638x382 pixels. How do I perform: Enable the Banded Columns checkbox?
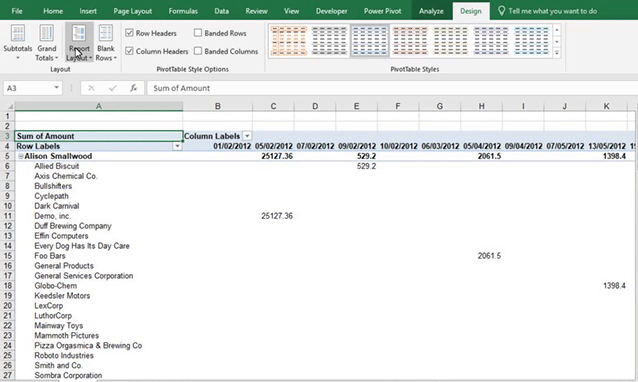click(198, 51)
